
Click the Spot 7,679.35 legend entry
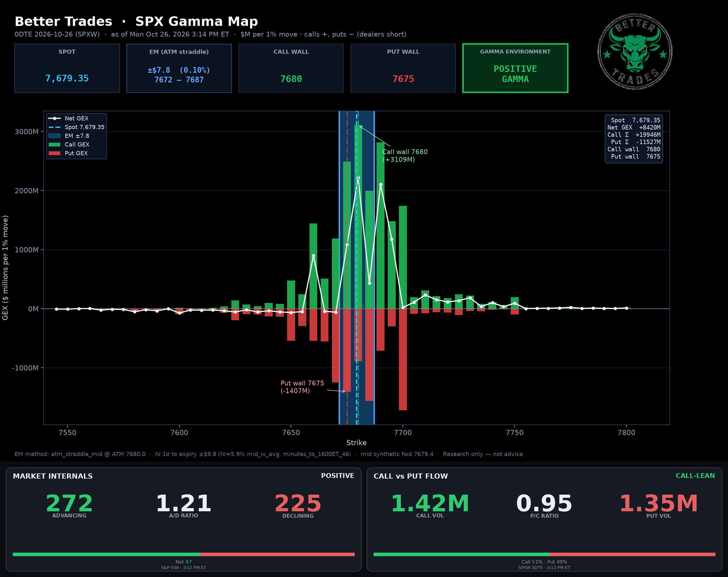click(x=76, y=127)
